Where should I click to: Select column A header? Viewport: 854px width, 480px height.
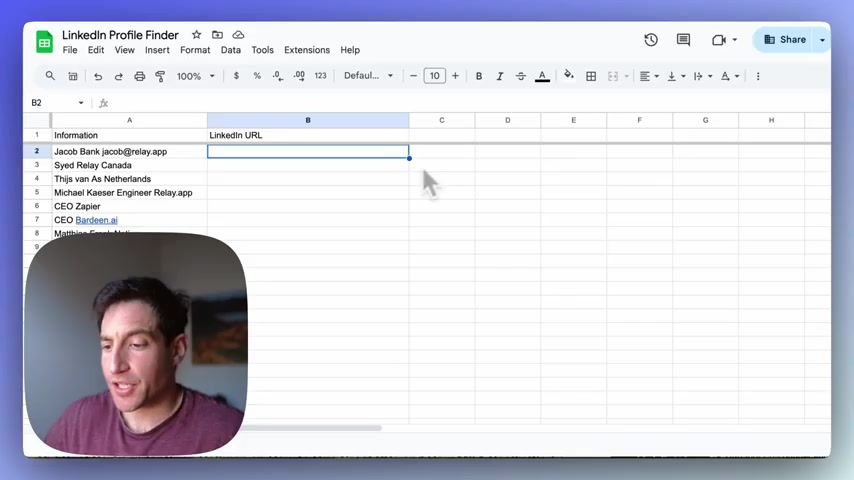coord(129,120)
